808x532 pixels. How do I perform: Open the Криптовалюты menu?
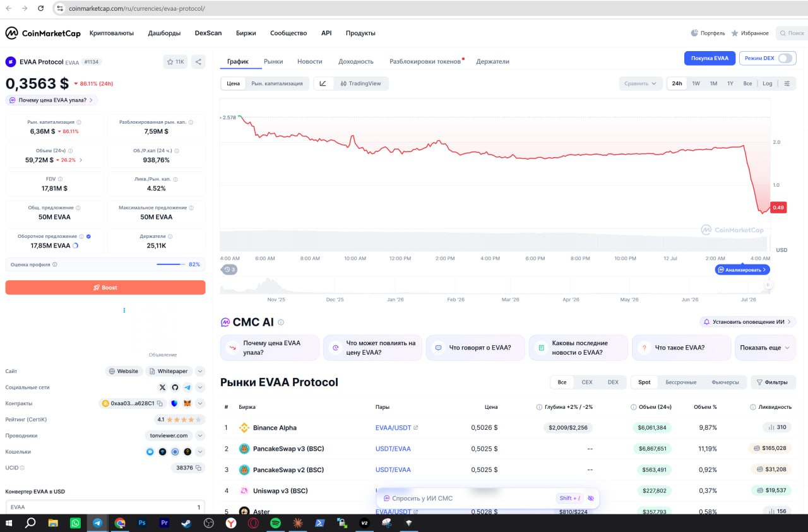pos(112,33)
